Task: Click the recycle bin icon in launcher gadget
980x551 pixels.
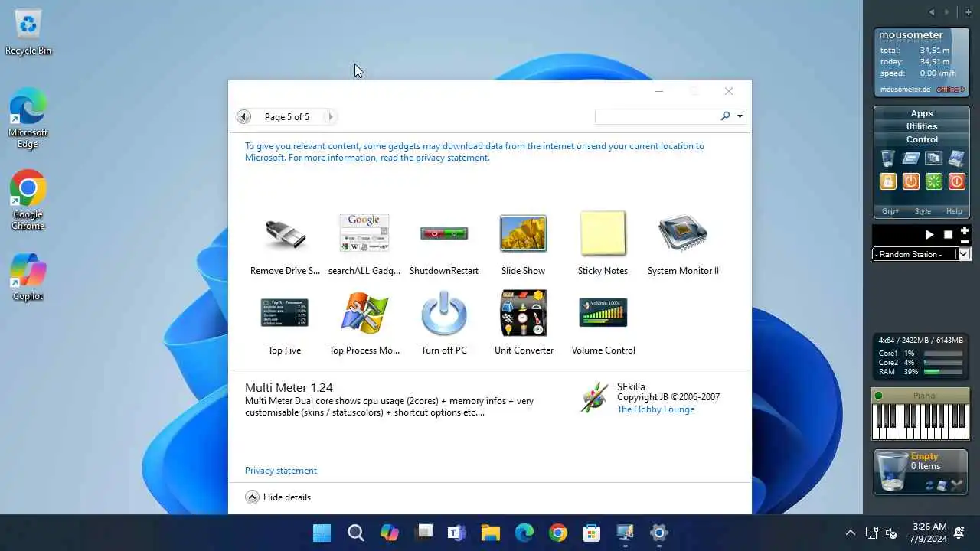Action: click(x=887, y=158)
